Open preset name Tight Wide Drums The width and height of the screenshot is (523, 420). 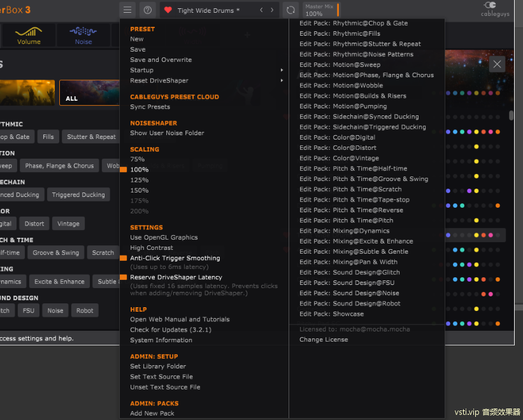coord(208,10)
